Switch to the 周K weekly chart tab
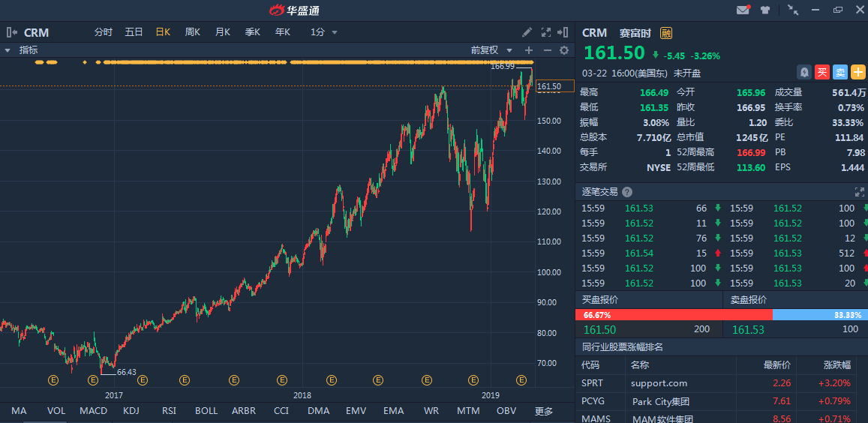Image resolution: width=868 pixels, height=423 pixels. click(193, 32)
